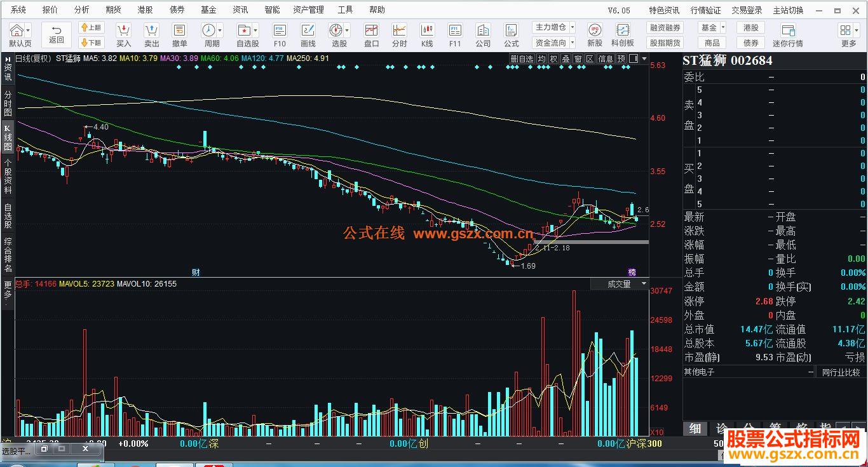
Task: Toggle the split-panel layout icon above chart
Action: point(632,58)
